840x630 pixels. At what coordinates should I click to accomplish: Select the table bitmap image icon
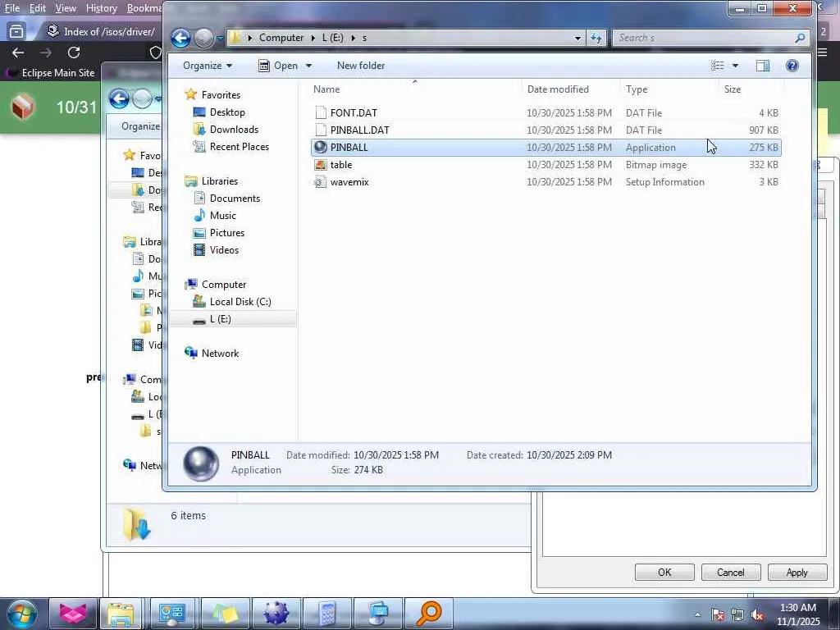tap(321, 164)
